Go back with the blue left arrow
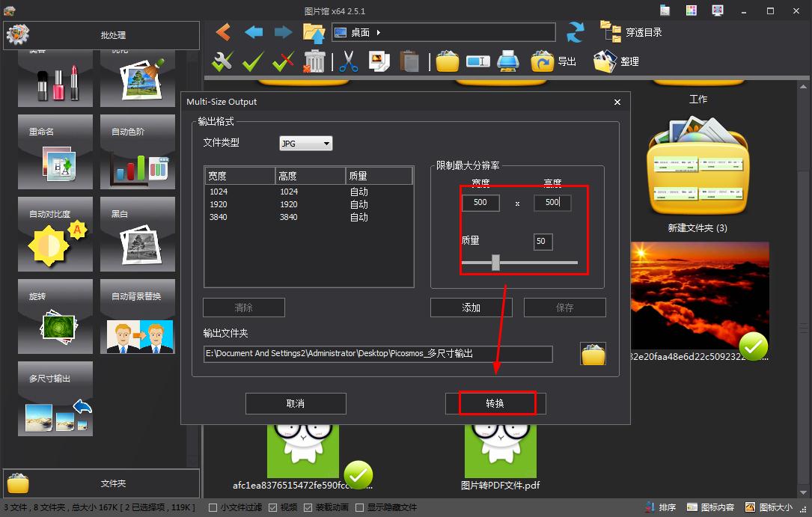 point(253,32)
